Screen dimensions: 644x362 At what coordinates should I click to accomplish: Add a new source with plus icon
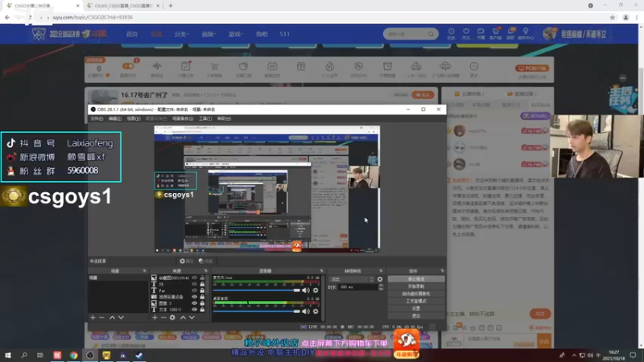click(x=155, y=317)
